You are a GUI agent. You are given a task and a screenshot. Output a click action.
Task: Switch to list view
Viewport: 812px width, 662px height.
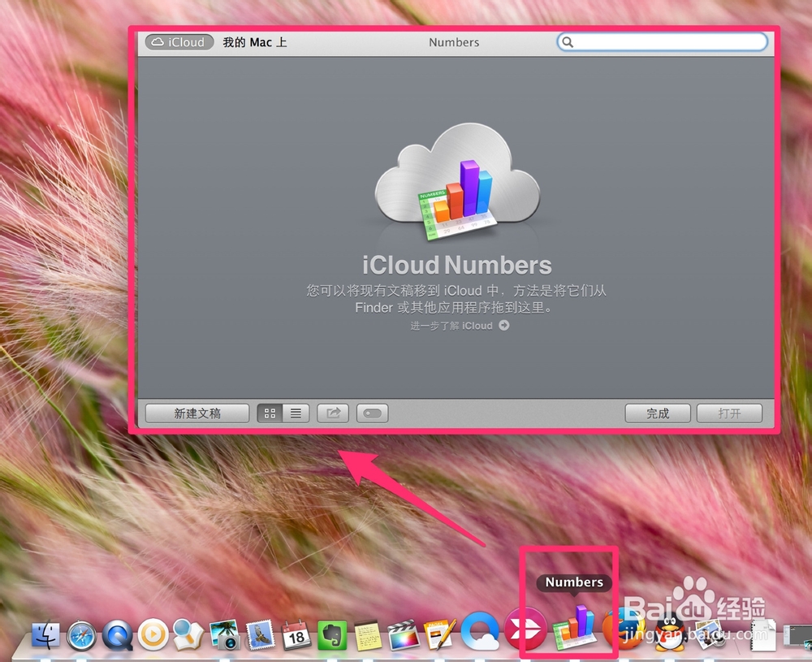tap(296, 413)
